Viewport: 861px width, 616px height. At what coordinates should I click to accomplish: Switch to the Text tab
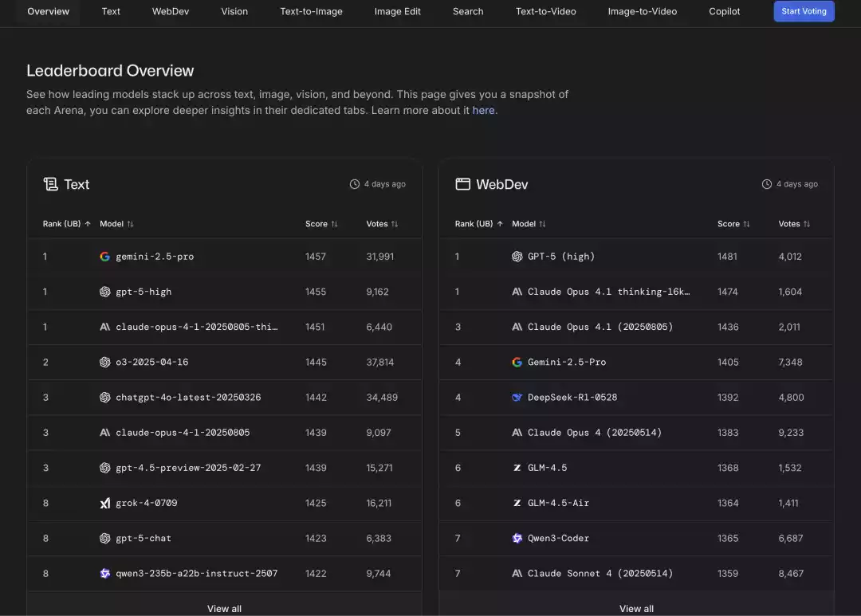pos(111,11)
